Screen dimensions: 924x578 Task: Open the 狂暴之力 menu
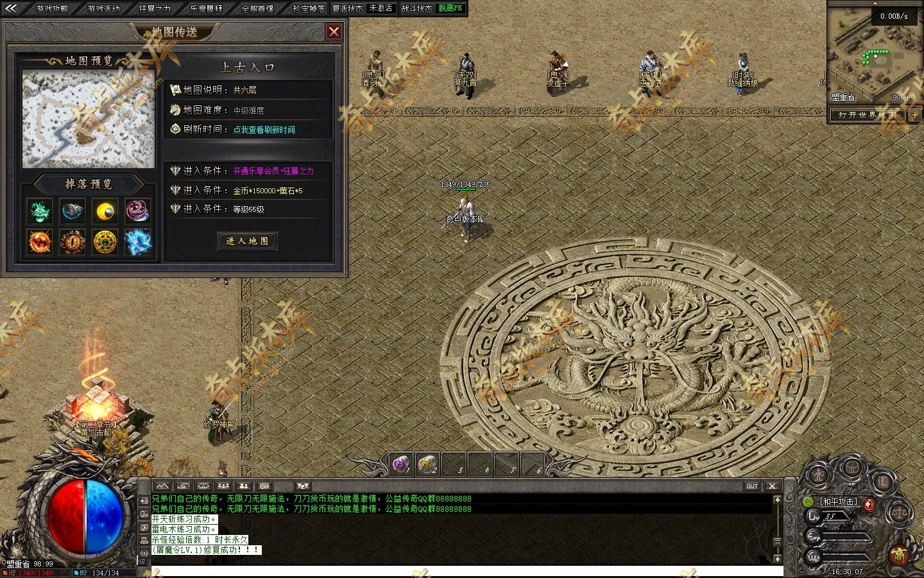(155, 8)
